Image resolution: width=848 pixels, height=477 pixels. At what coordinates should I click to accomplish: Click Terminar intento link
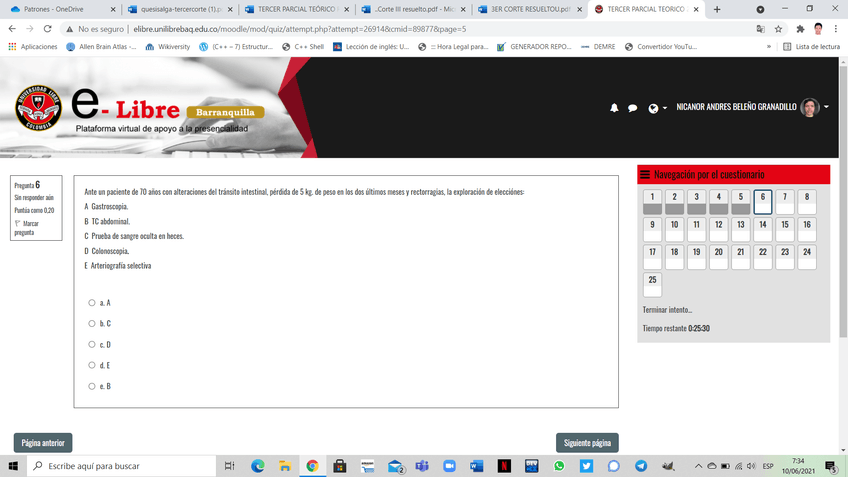tap(667, 310)
